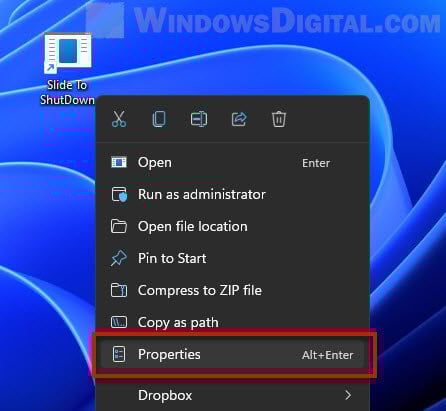Choose Open file location
This screenshot has height=411, width=446.
232,226
